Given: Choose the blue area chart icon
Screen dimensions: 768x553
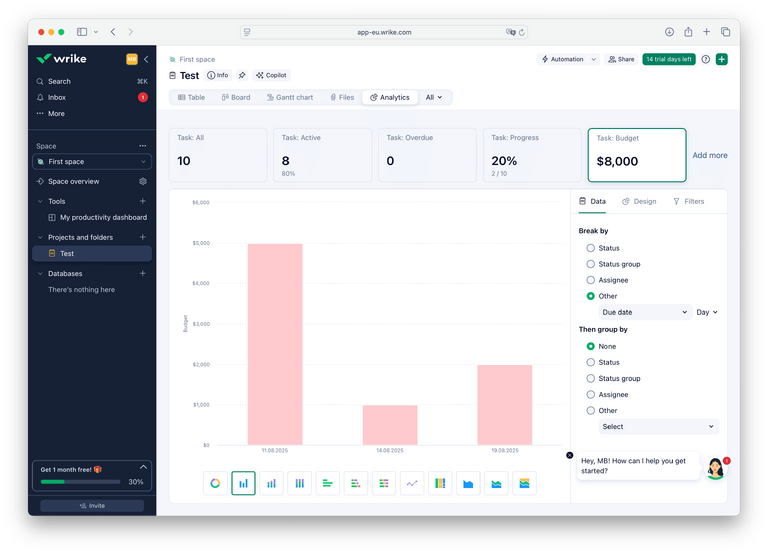Looking at the screenshot, I should (x=468, y=483).
